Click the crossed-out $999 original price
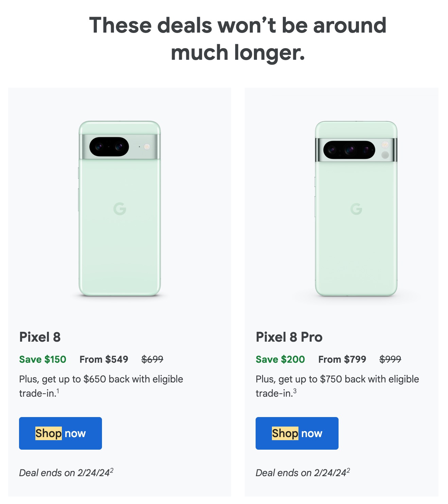 [391, 359]
